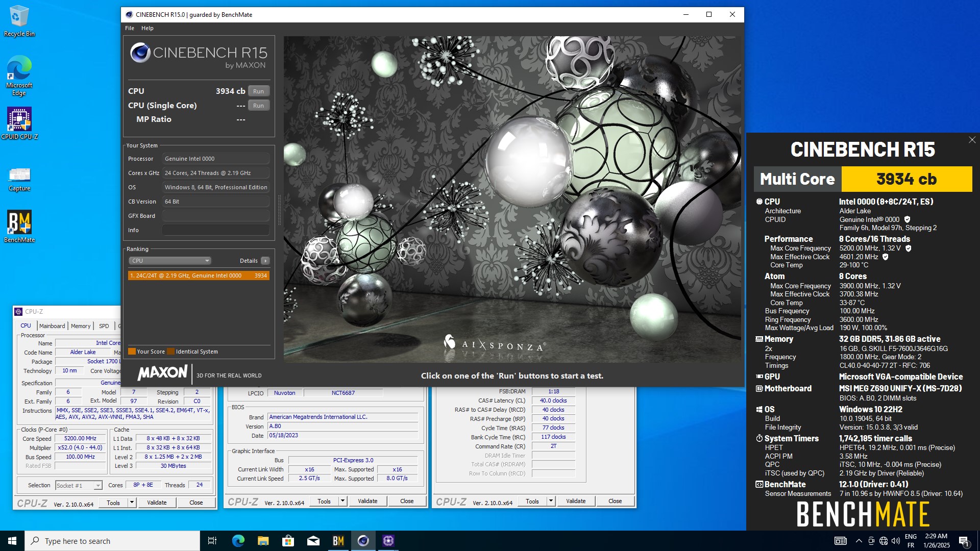Click Close in Memory CPU-Z window
The width and height of the screenshot is (980, 551).
pos(615,502)
